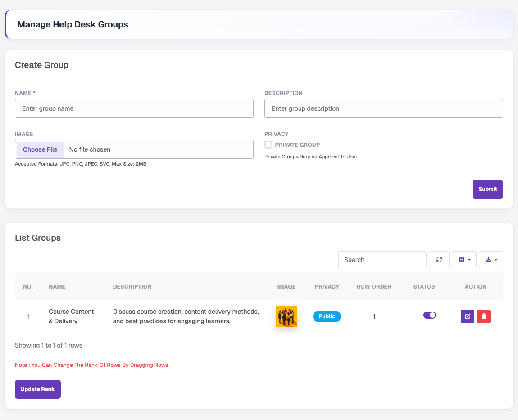
Task: Edit the Course Content & Delivery group
Action: (468, 316)
